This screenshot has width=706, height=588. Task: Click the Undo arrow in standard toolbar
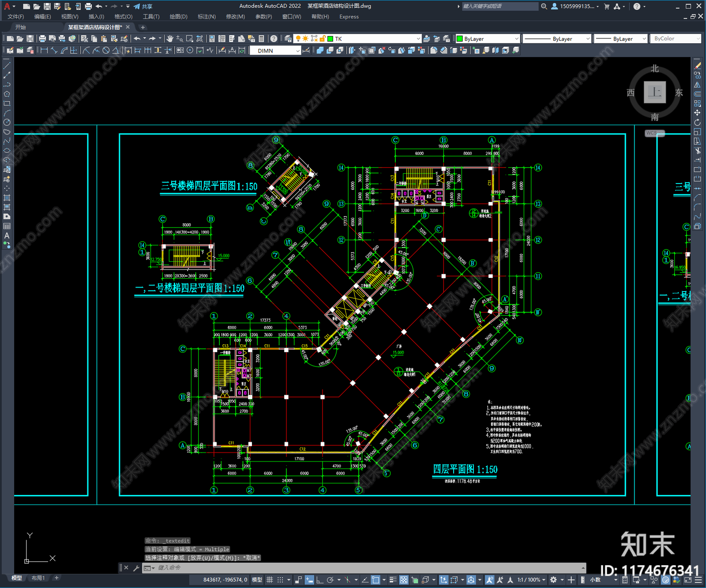click(137, 39)
